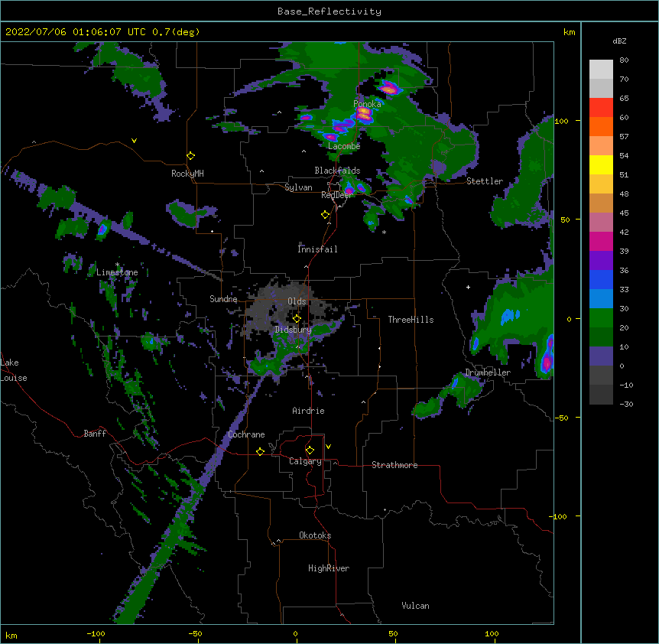
Task: Click the Okotoks label
Action: pos(315,535)
